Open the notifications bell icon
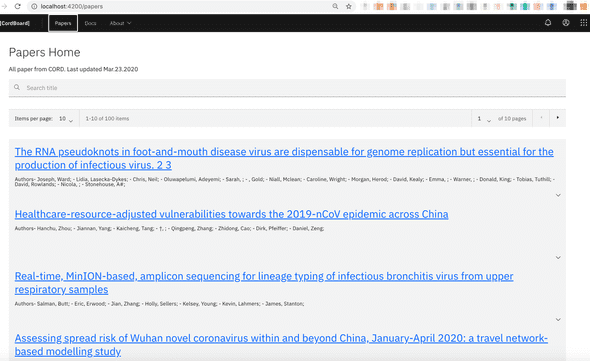Image resolution: width=590 pixels, height=361 pixels. (548, 23)
